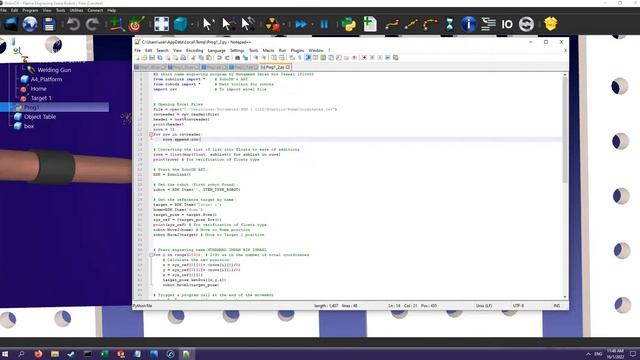Collapse the fold marker on the line 13 for loop

151,134
